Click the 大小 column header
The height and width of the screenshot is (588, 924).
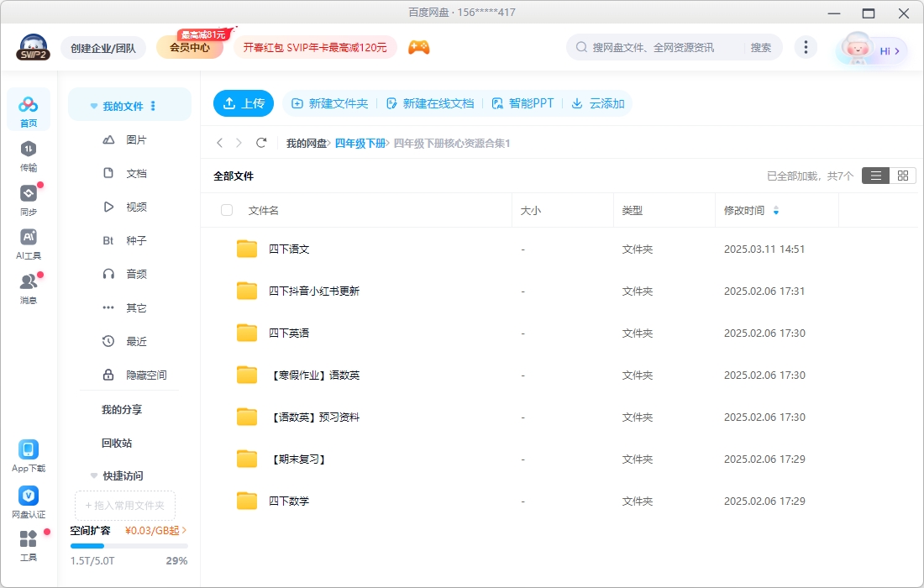click(x=530, y=210)
